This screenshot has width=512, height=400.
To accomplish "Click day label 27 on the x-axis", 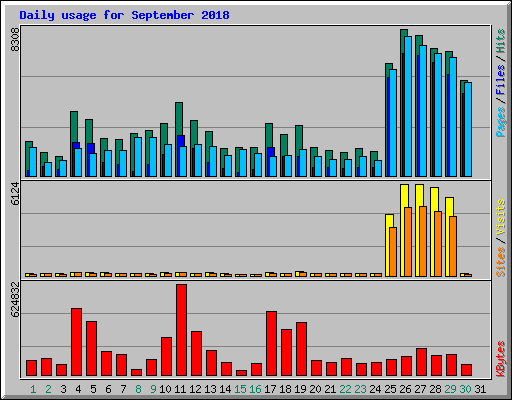I will pos(420,389).
